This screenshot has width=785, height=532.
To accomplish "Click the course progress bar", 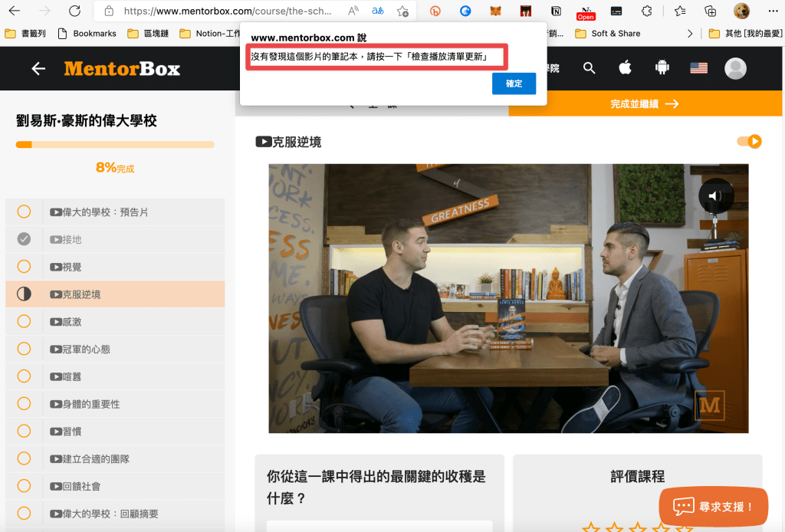I will (115, 144).
